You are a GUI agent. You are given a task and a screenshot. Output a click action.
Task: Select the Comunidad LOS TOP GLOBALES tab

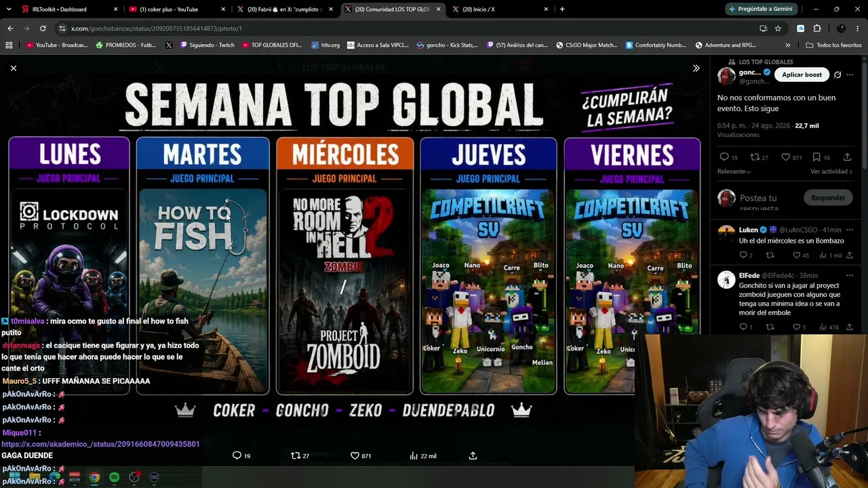point(392,9)
